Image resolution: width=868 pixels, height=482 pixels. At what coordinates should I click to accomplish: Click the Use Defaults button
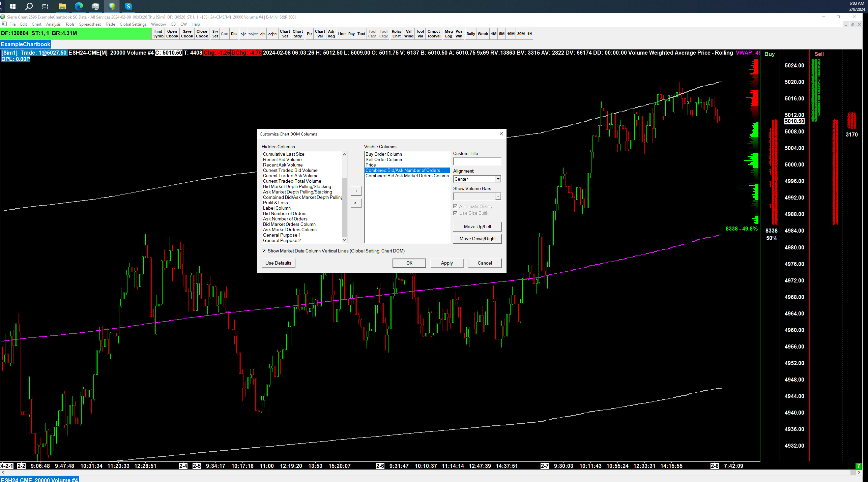pyautogui.click(x=278, y=263)
